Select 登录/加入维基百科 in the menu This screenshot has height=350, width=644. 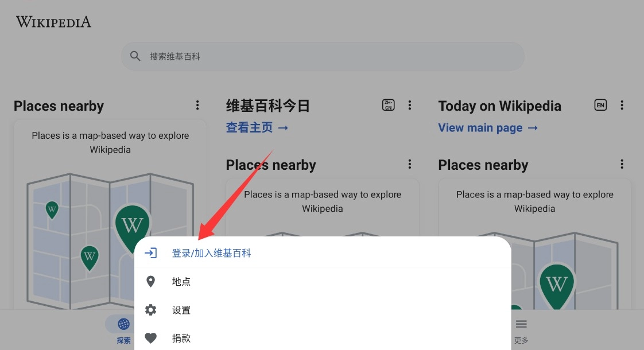click(211, 253)
